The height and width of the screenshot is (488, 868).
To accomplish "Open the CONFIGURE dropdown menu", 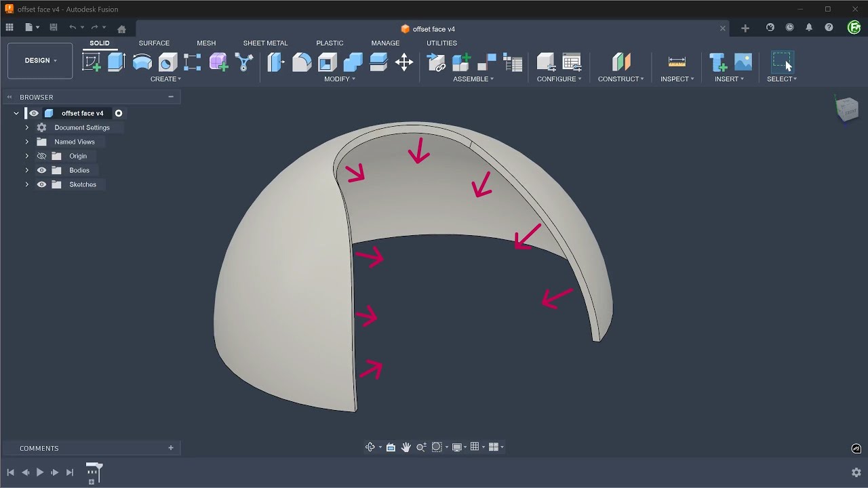I will coord(559,79).
